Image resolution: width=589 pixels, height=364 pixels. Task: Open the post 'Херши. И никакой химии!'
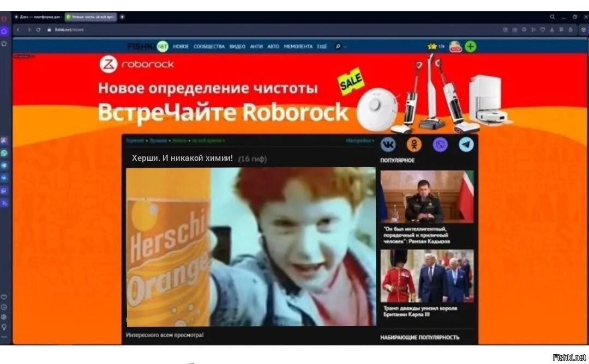182,158
